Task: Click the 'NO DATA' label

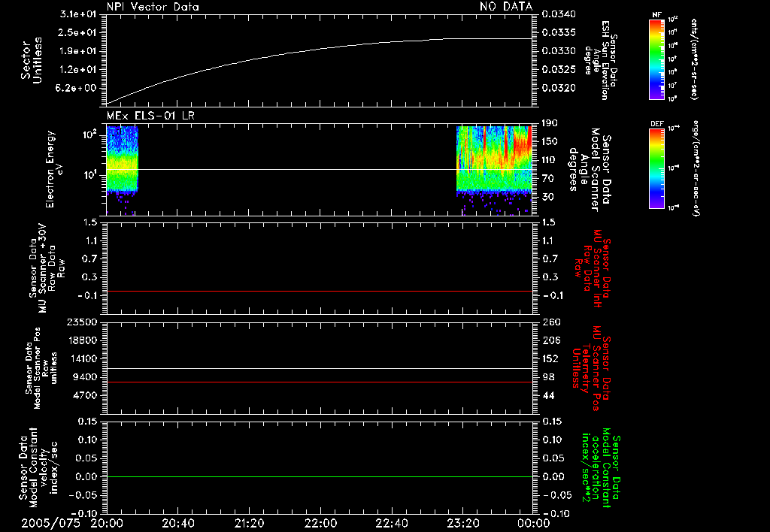Action: coord(506,6)
